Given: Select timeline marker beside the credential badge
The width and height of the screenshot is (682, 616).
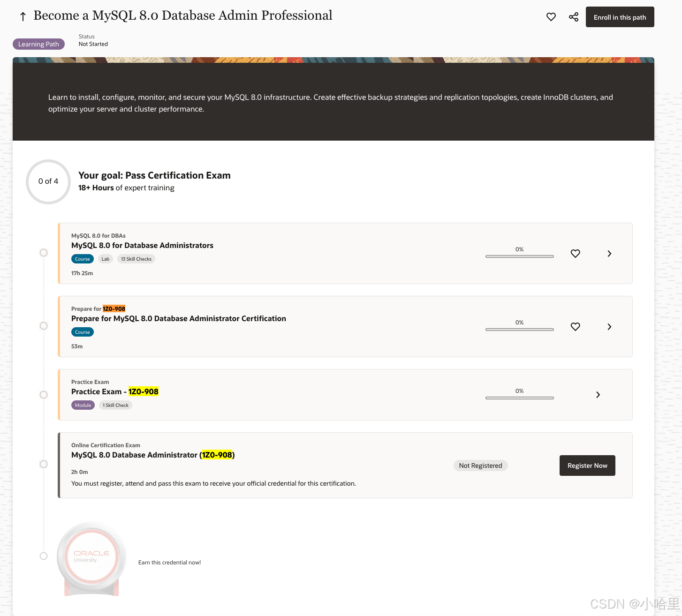Looking at the screenshot, I should pos(44,556).
